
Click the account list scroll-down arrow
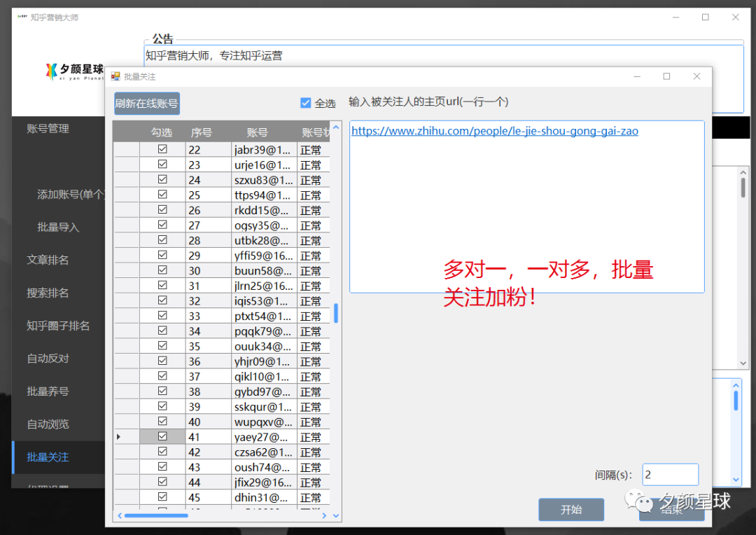(336, 515)
